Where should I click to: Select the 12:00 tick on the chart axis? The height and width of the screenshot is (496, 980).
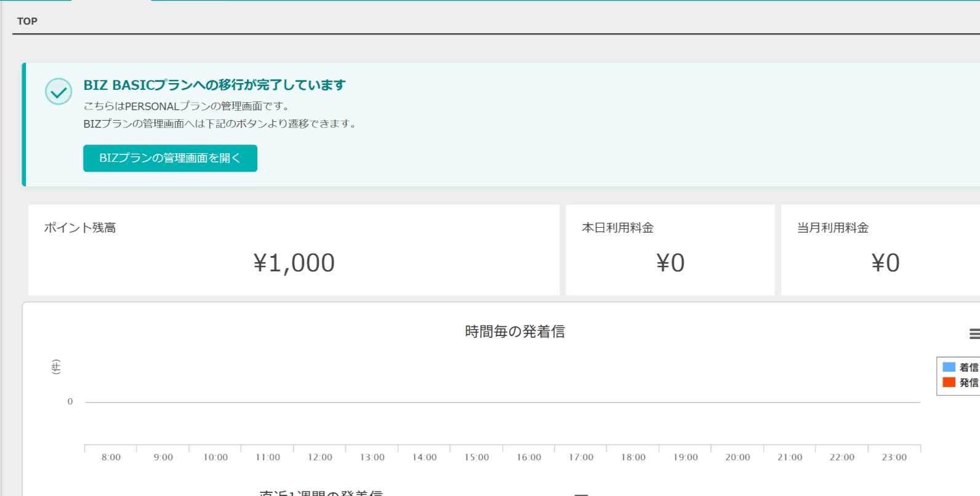[x=320, y=457]
